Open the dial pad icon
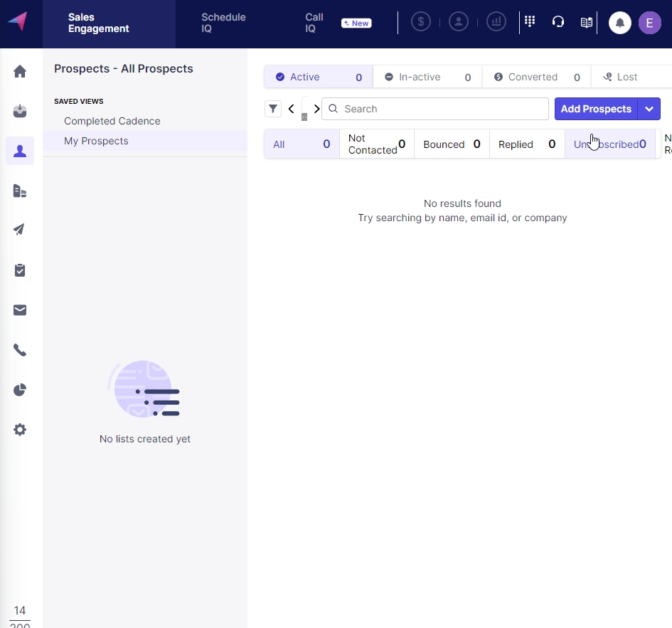 530,22
